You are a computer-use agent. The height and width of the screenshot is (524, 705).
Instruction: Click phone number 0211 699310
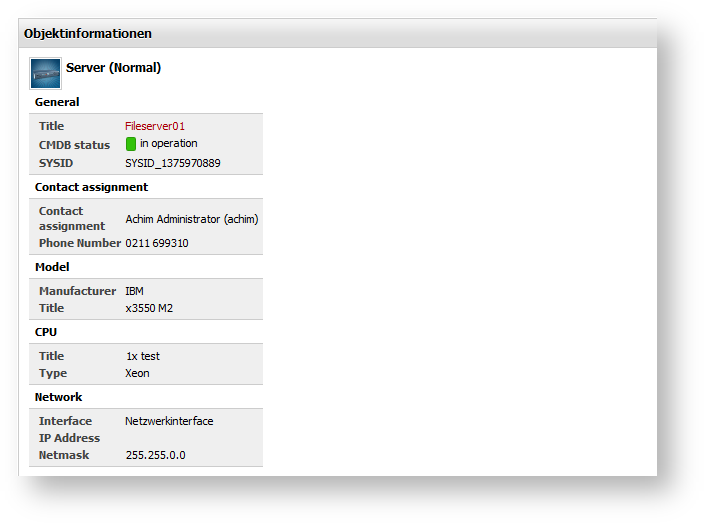pos(157,243)
